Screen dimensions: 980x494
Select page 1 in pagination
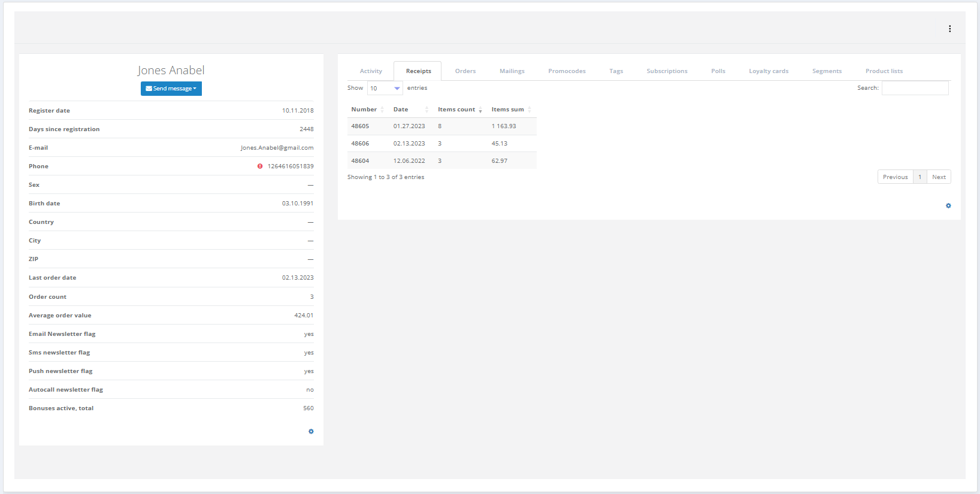[x=920, y=177]
